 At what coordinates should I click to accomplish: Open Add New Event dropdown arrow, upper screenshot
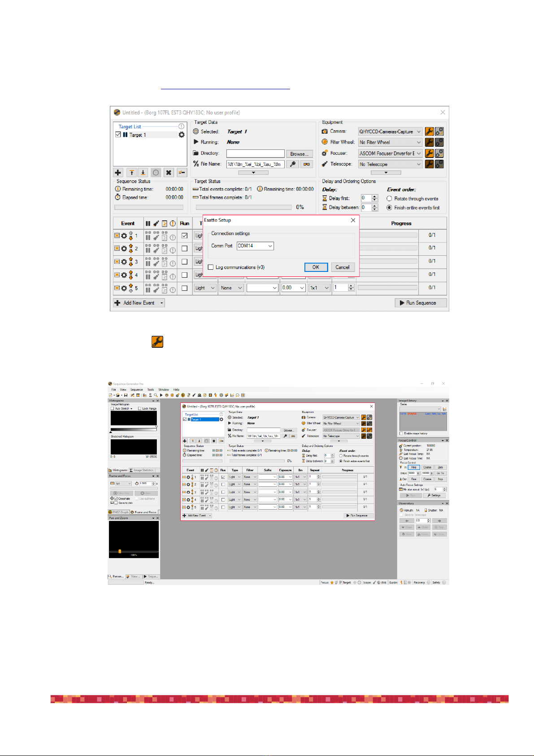[x=161, y=303]
